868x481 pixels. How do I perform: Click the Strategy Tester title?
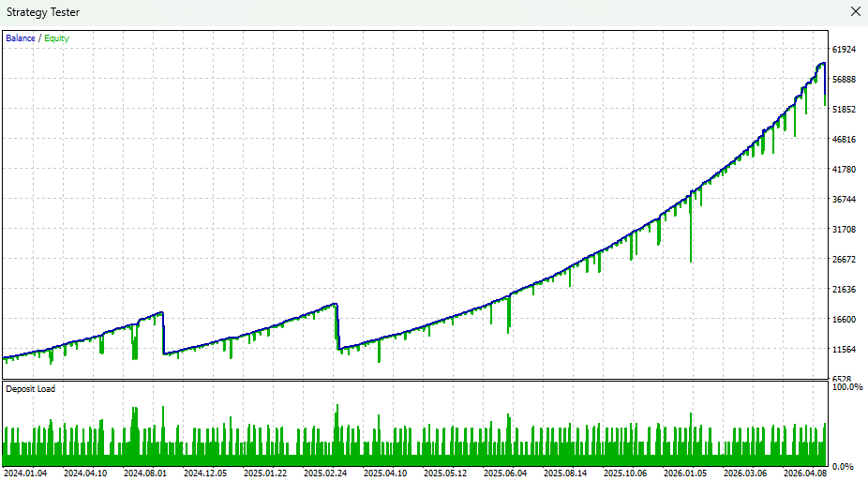tap(43, 12)
